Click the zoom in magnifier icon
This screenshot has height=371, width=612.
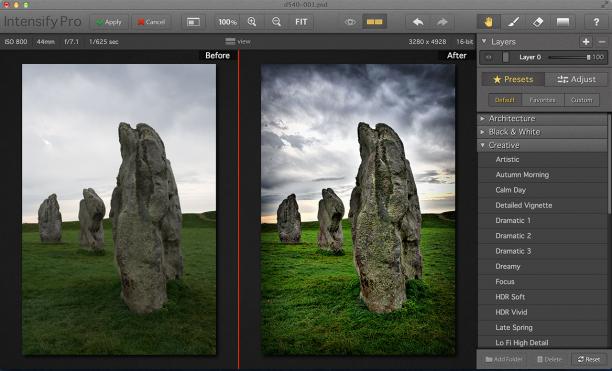pos(252,22)
